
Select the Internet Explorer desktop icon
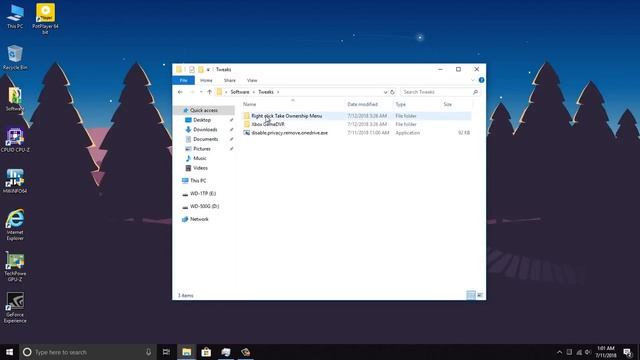(x=15, y=225)
